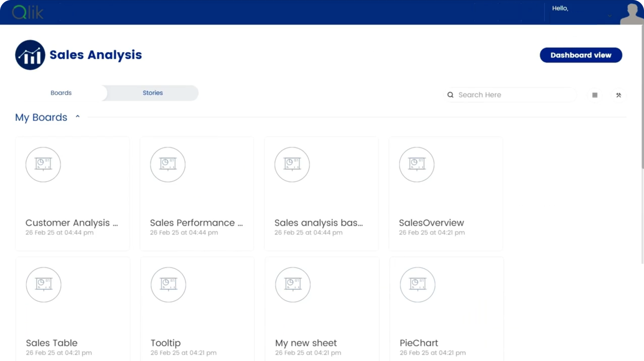The width and height of the screenshot is (644, 361).
Task: Click the magnifier search icon
Action: pos(450,95)
